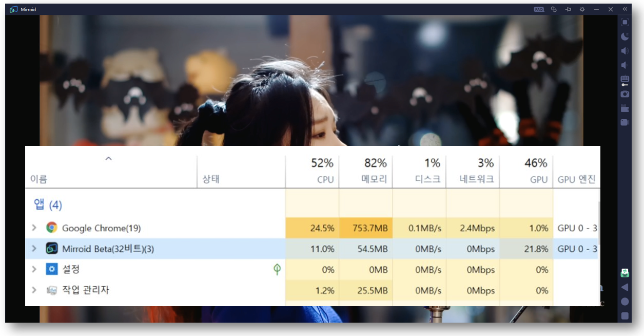Sort by the CPU column header

(x=325, y=180)
